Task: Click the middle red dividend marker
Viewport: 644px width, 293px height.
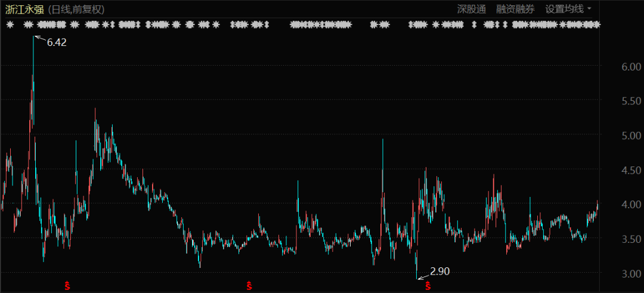Action: (x=249, y=286)
